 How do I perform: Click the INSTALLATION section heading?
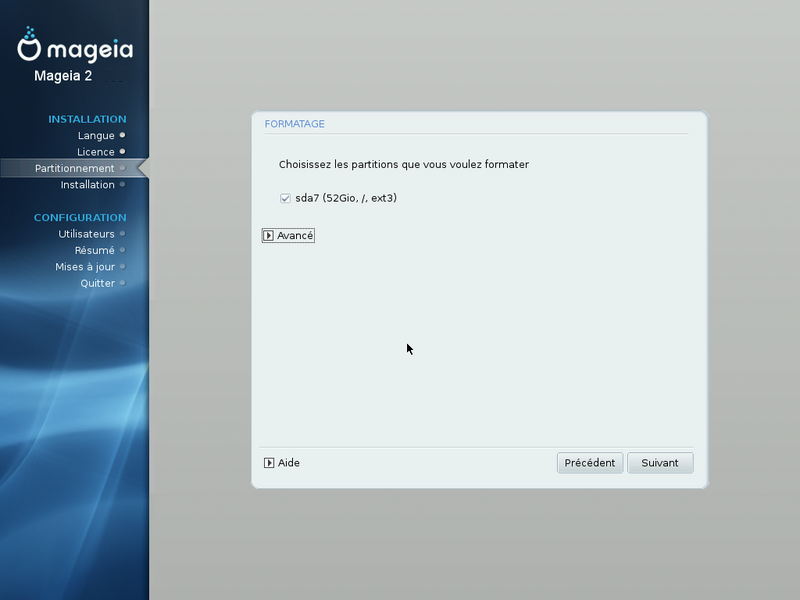coord(87,119)
